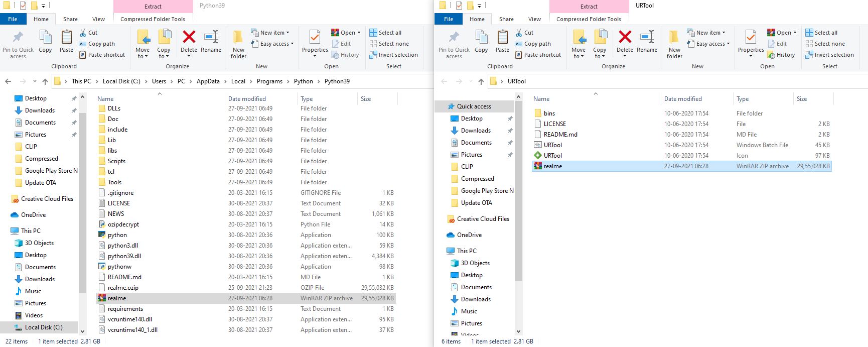
Task: Select the bins folder in URTool window
Action: 682,113
